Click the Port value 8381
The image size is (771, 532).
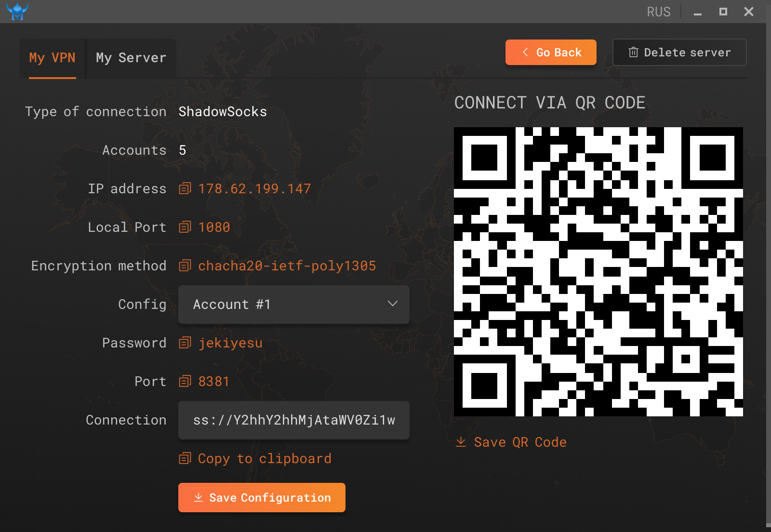(x=214, y=381)
